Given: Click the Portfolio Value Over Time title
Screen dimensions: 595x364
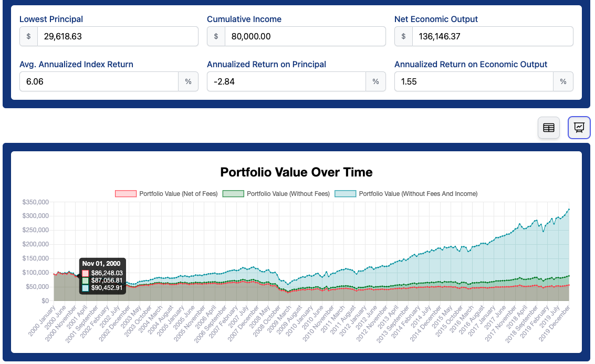Looking at the screenshot, I should [297, 172].
